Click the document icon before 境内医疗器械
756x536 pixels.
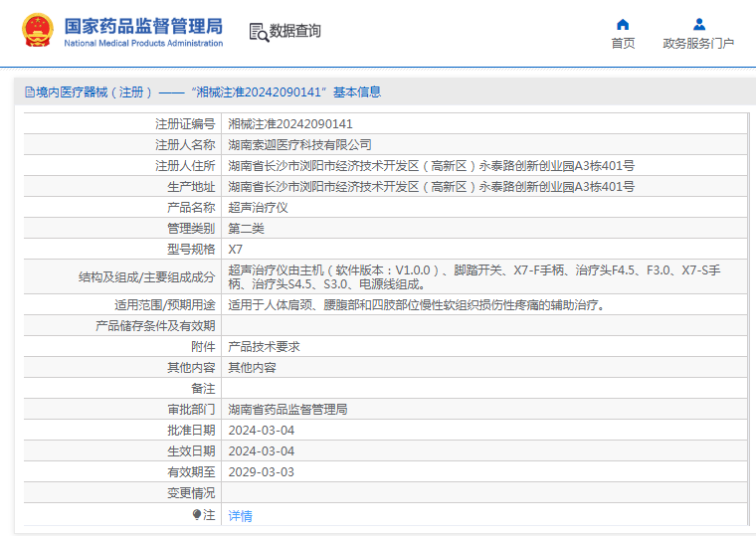30,92
